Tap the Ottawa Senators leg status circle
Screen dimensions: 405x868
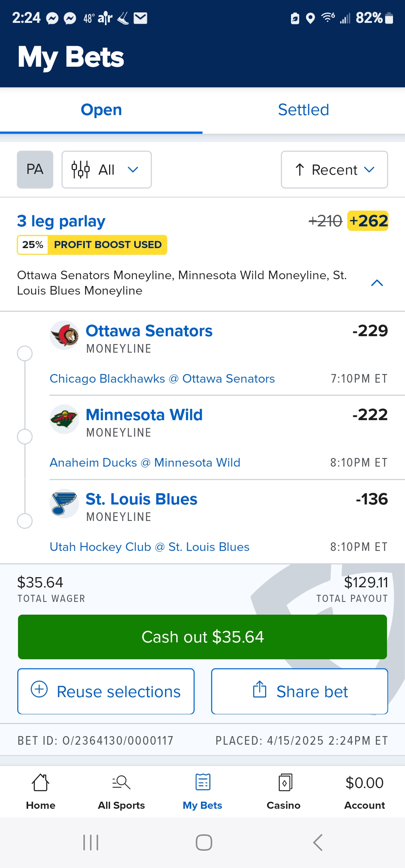pos(25,353)
